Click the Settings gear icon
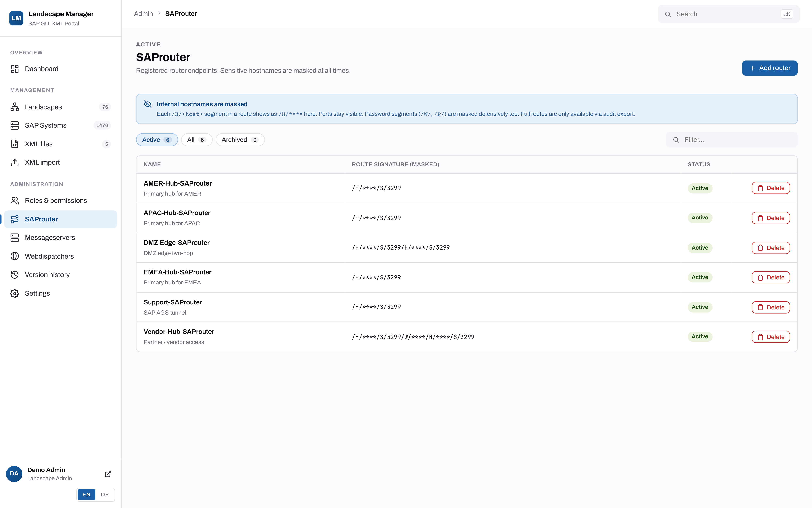 click(x=15, y=293)
